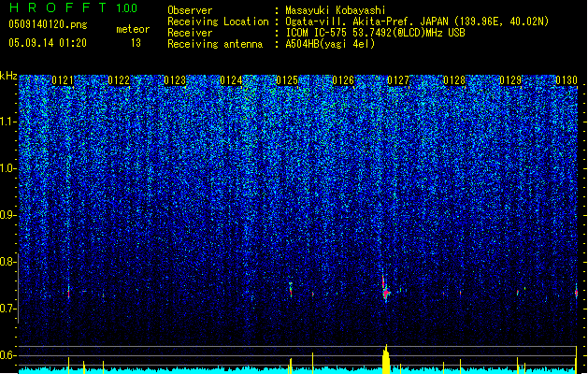Click the 1.1 kHz axis tick label
588x374 pixels.
tap(8, 122)
